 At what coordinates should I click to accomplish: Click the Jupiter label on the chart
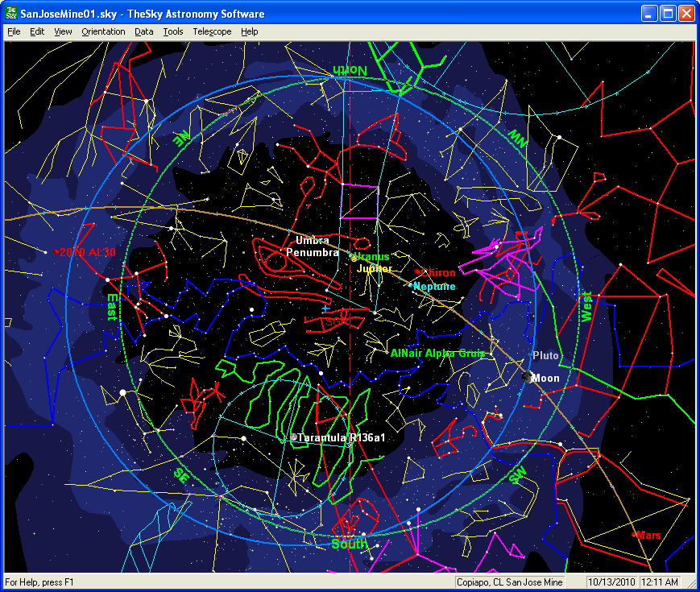tap(375, 268)
